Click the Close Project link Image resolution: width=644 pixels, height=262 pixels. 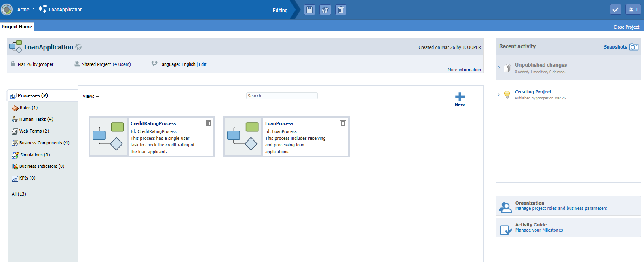[x=626, y=27]
